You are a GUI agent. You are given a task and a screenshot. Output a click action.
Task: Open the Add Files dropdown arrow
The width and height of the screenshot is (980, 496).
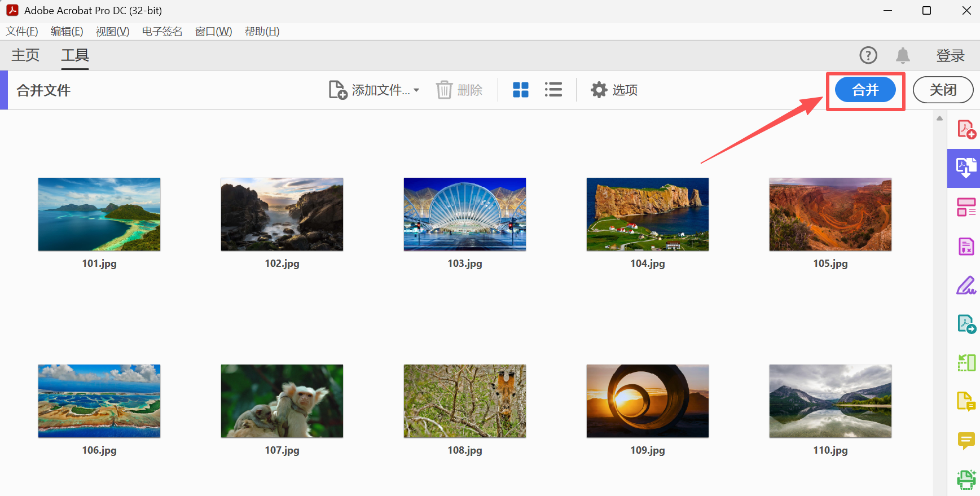(416, 90)
